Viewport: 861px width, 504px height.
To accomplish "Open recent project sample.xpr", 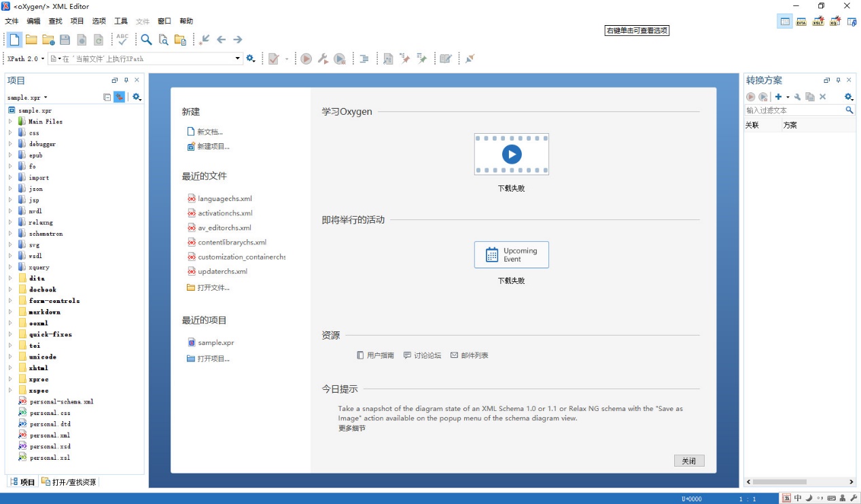I will [x=211, y=342].
